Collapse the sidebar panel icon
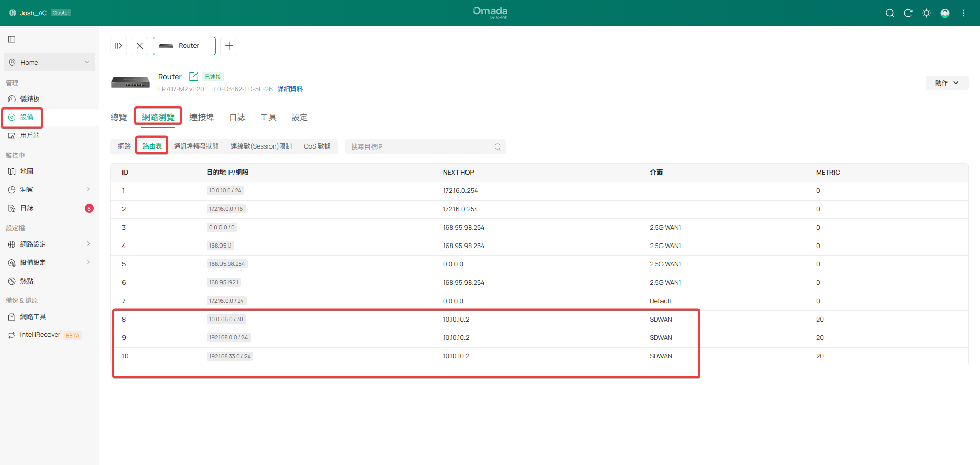The height and width of the screenshot is (465, 980). (12, 39)
